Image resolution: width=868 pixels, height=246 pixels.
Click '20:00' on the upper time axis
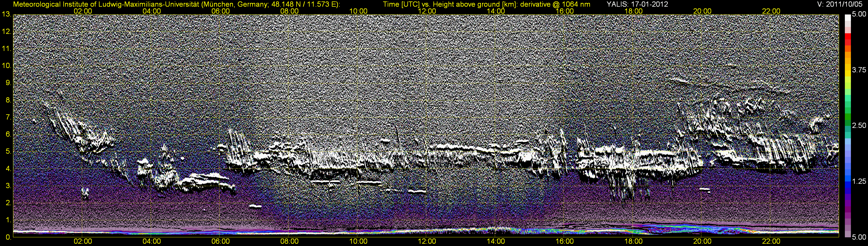click(x=702, y=11)
